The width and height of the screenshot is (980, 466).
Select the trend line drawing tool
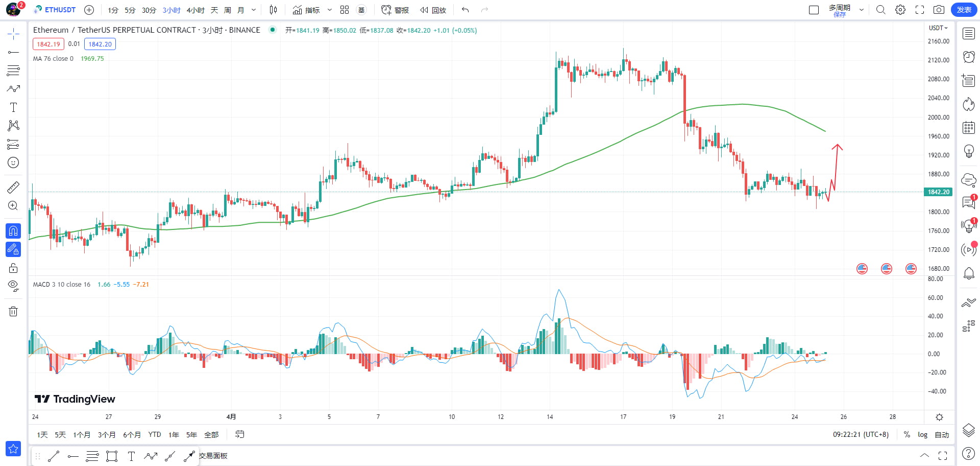point(13,52)
